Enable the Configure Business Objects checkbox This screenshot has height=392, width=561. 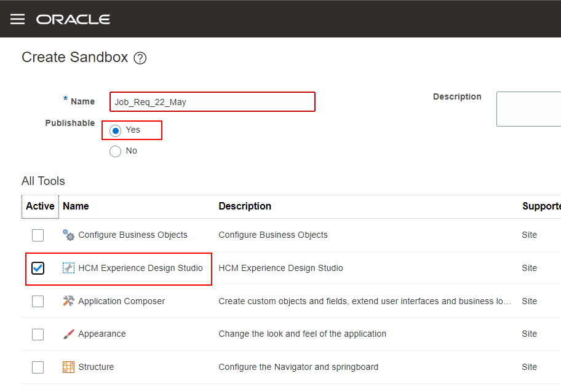tap(38, 235)
